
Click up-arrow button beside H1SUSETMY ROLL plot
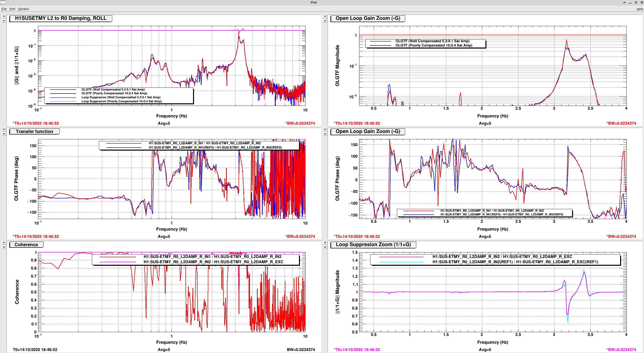(4, 21)
